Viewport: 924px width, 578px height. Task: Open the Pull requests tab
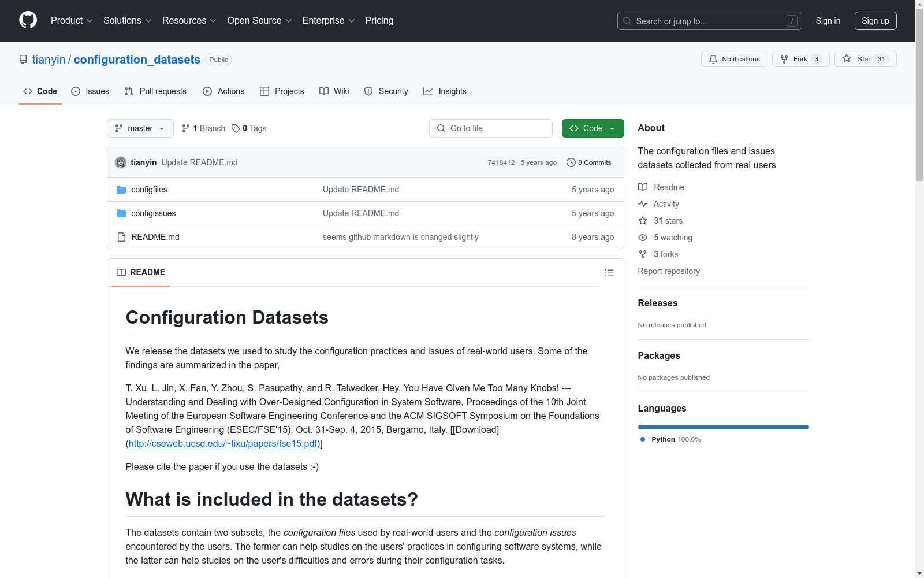tap(155, 91)
